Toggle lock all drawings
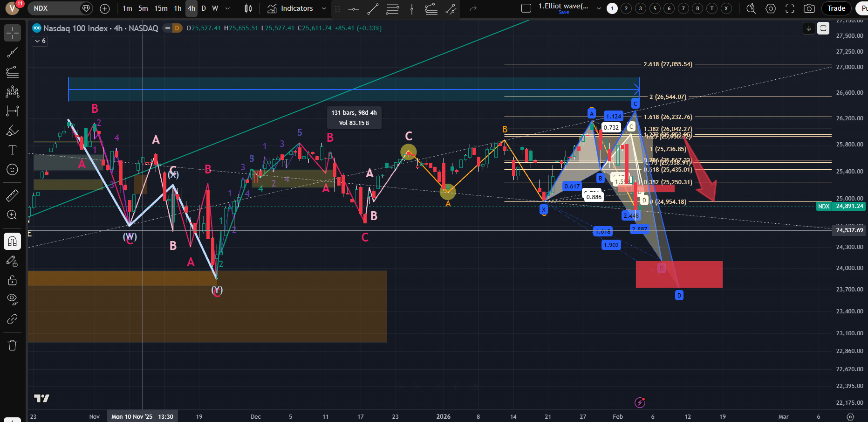 tap(13, 280)
